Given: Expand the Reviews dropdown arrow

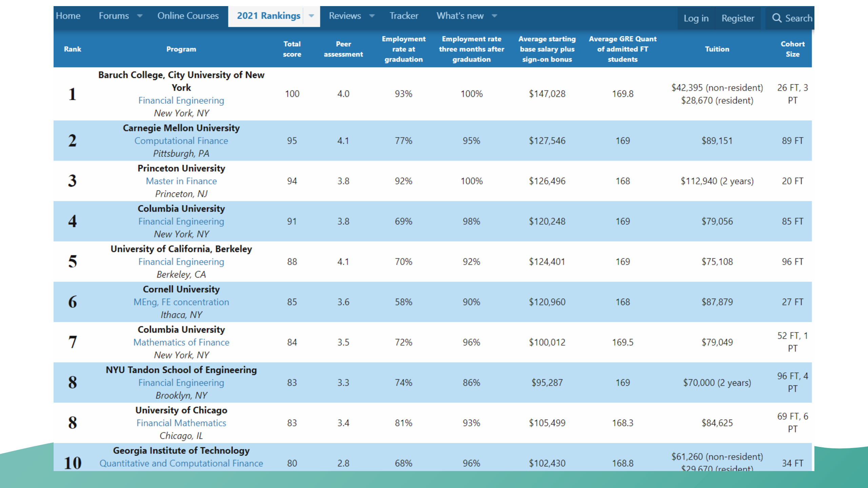Looking at the screenshot, I should pos(372,16).
